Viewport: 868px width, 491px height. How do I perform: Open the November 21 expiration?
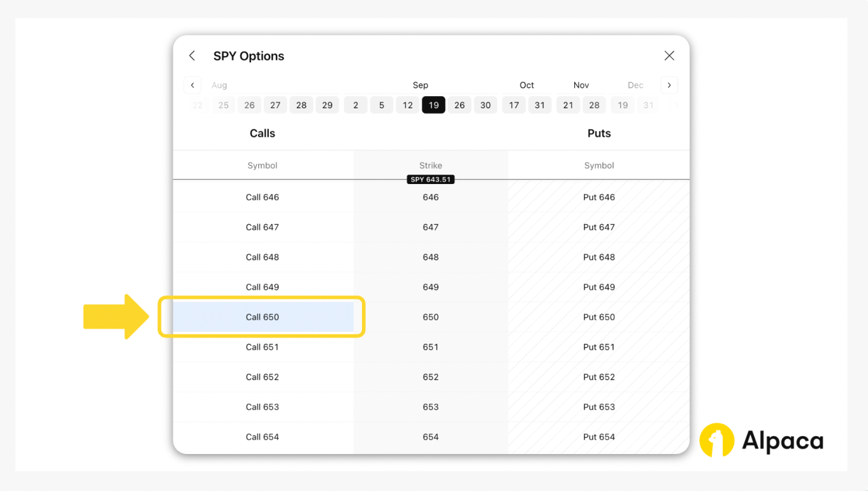click(x=568, y=104)
